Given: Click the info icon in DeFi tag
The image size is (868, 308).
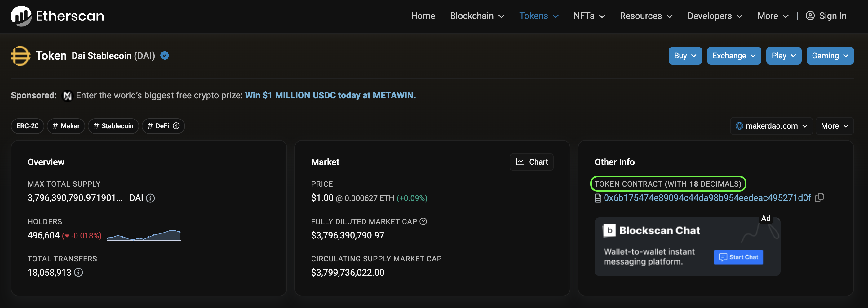Looking at the screenshot, I should pyautogui.click(x=176, y=126).
